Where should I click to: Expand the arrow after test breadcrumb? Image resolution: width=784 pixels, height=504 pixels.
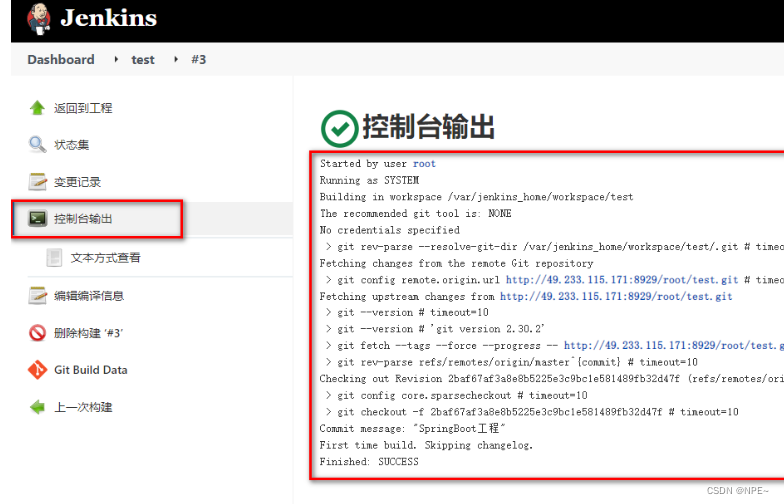point(176,60)
